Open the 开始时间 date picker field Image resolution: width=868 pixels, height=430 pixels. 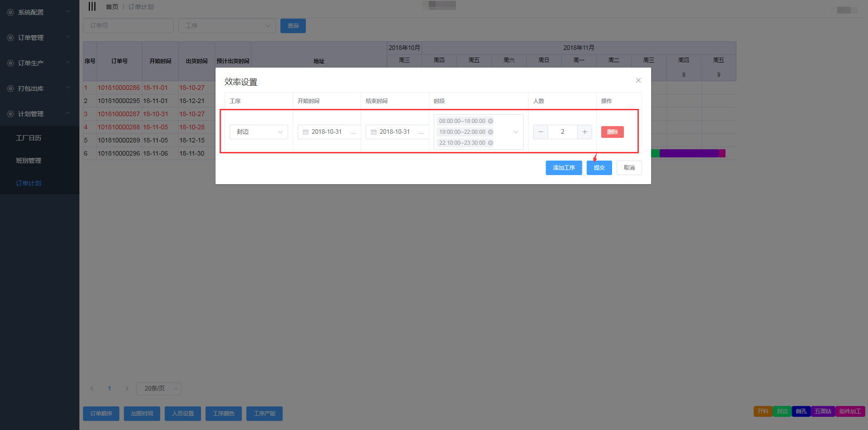327,132
